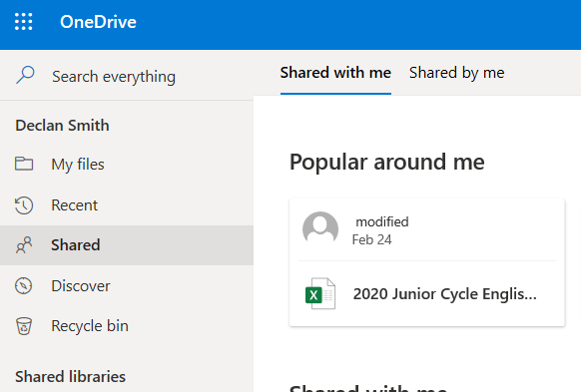Click the Shared people icon

(x=24, y=245)
